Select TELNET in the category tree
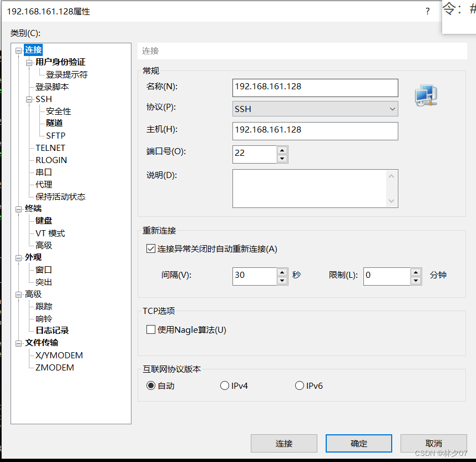 (50, 148)
